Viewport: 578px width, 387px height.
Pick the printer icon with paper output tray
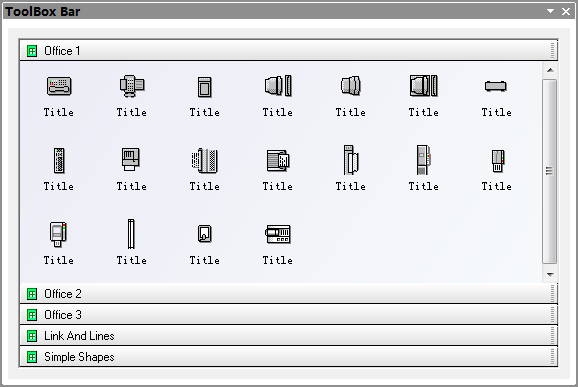(131, 159)
